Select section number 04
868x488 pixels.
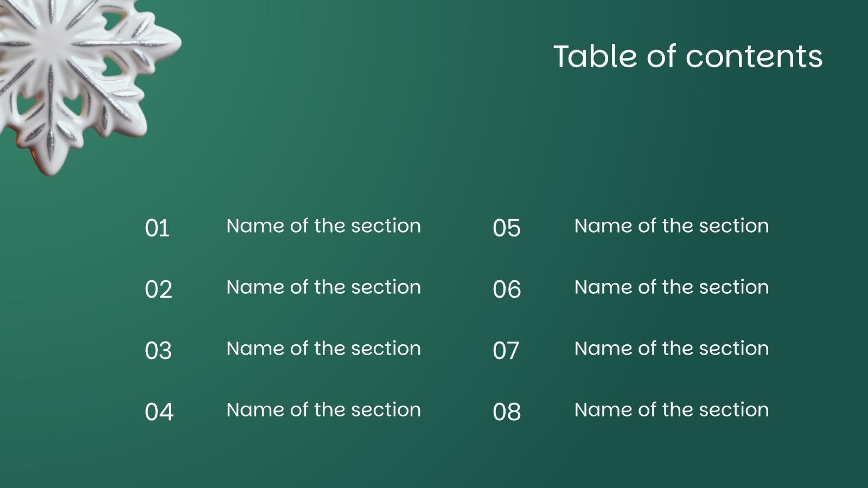(x=159, y=412)
